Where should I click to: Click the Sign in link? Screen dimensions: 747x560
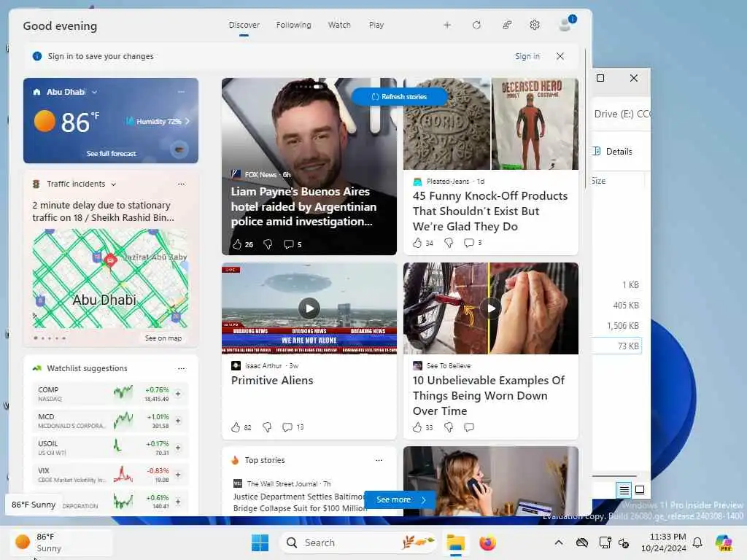click(527, 56)
